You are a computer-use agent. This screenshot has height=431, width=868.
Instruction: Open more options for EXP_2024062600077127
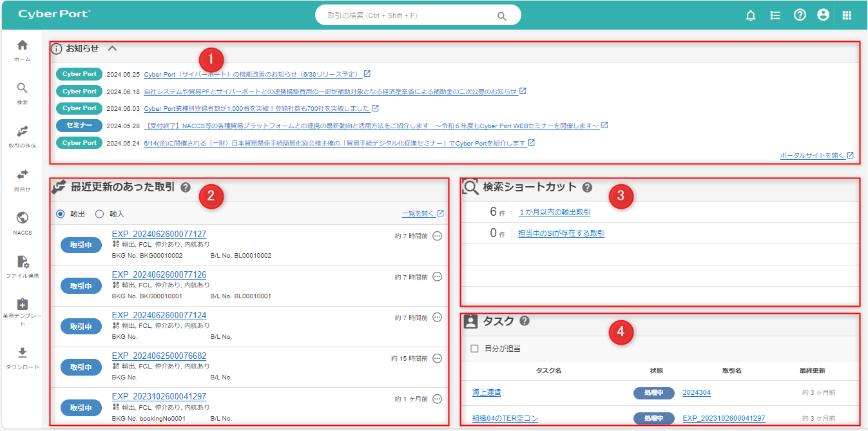pyautogui.click(x=437, y=236)
